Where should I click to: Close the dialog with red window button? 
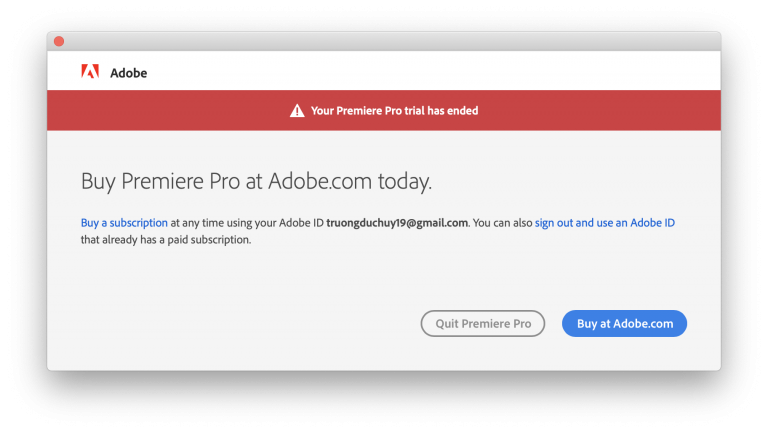pos(59,41)
